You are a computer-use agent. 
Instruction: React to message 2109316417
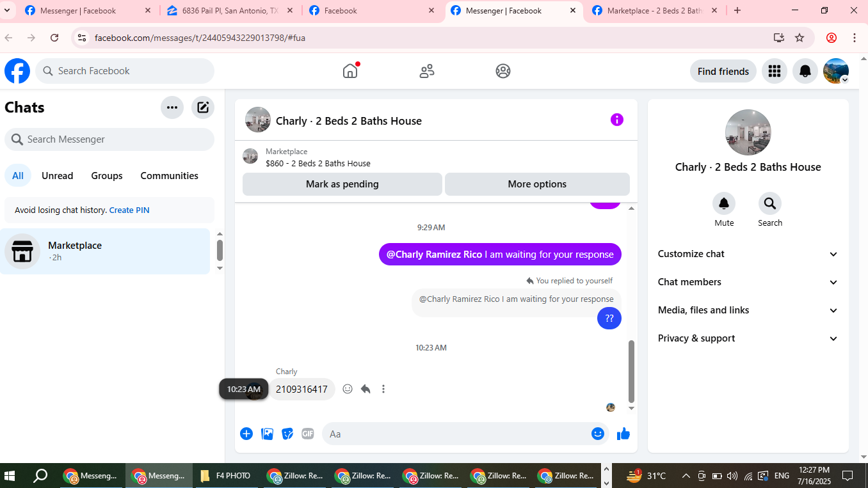348,389
